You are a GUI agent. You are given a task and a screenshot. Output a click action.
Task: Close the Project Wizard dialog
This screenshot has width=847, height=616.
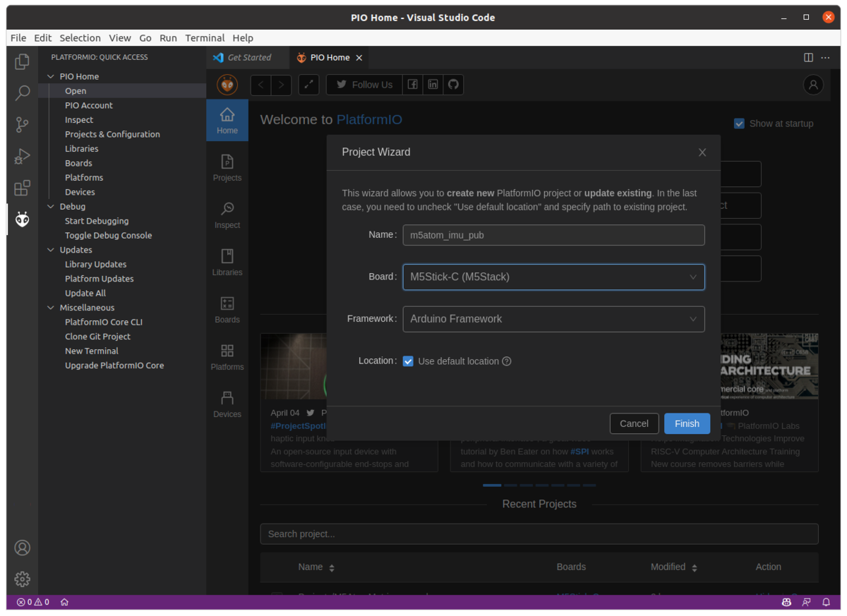[702, 152]
